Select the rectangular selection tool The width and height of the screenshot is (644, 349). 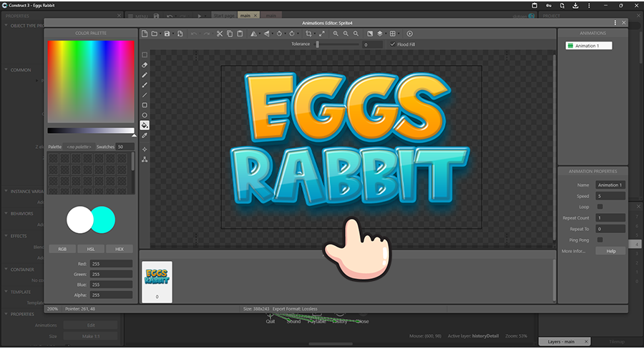[145, 54]
